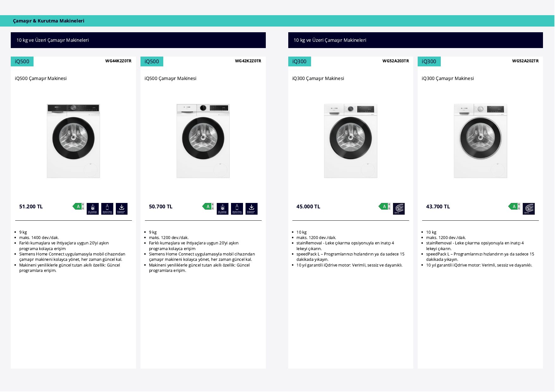Screen dimensions: 555x392
Task: Click the price 50.700 TL
Action: coord(161,206)
